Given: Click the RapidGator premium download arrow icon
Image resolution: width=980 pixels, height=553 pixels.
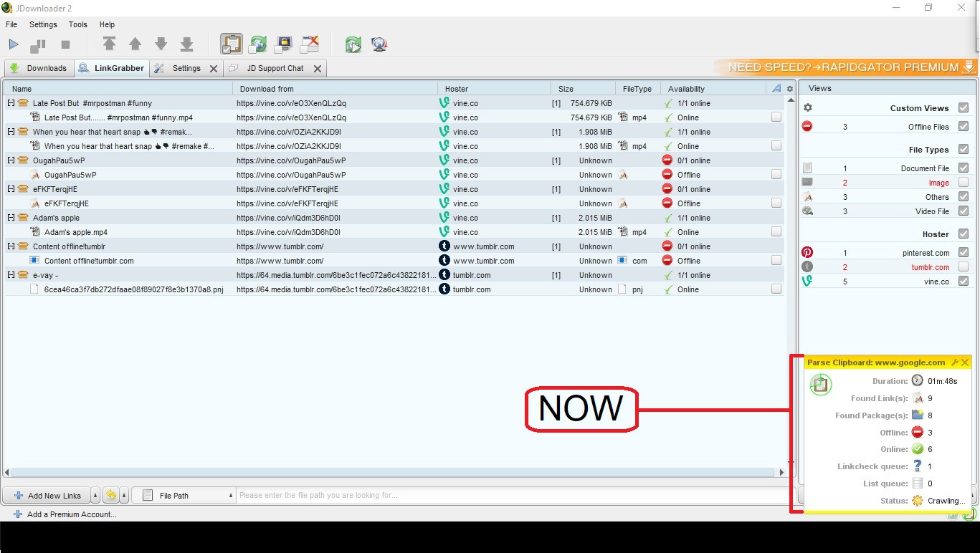Looking at the screenshot, I should point(969,67).
